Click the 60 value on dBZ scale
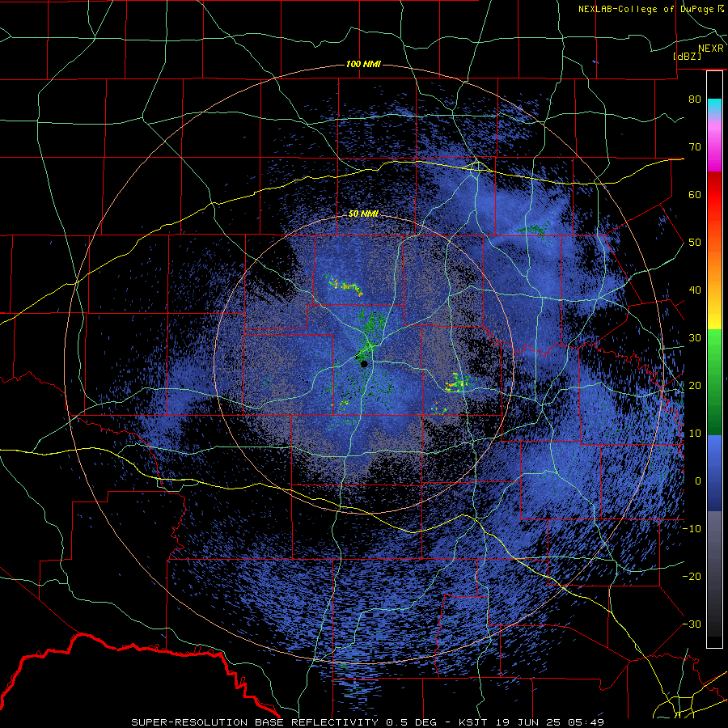This screenshot has width=728, height=728. (695, 194)
